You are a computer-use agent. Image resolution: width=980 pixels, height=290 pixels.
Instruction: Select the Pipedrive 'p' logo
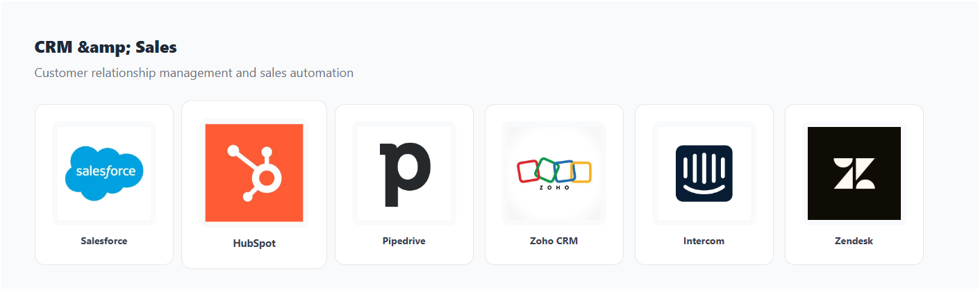tap(404, 173)
